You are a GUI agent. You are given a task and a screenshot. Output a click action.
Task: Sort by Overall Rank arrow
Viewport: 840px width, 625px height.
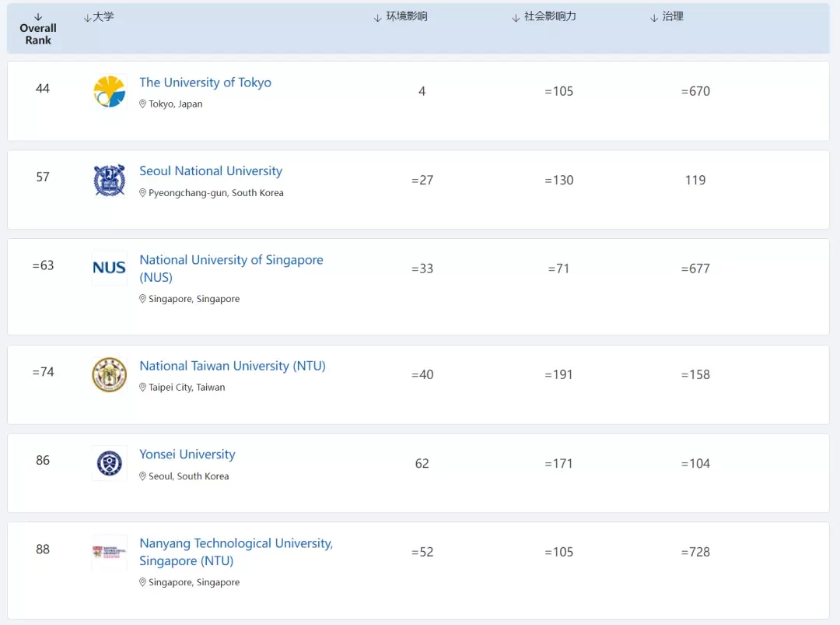38,17
